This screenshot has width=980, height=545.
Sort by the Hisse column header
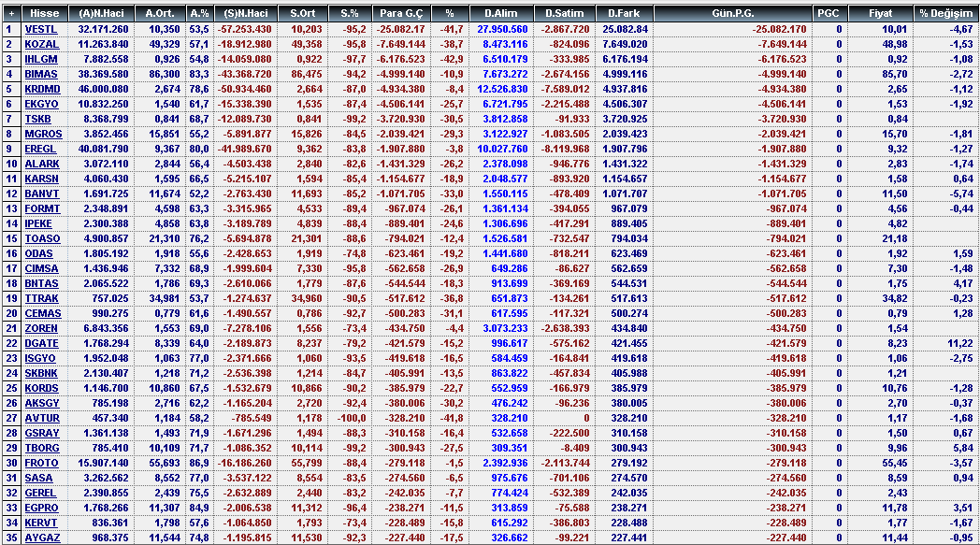click(x=44, y=14)
